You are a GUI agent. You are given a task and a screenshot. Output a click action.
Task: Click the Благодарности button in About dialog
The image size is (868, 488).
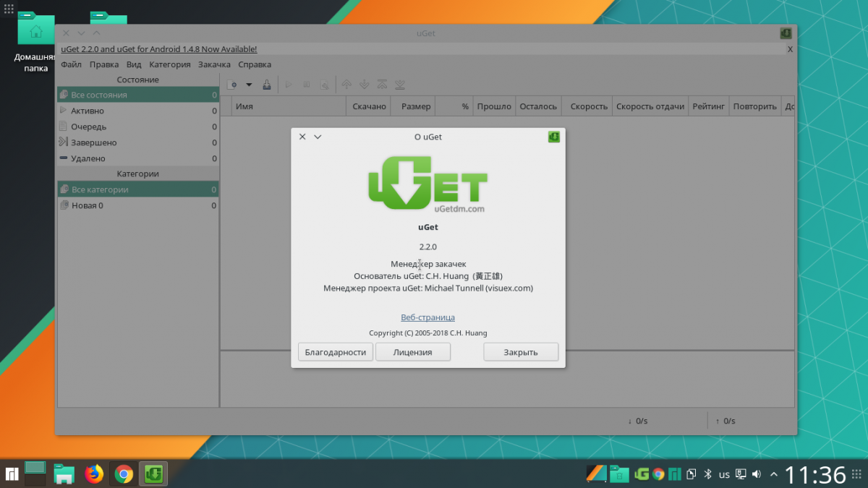(336, 352)
